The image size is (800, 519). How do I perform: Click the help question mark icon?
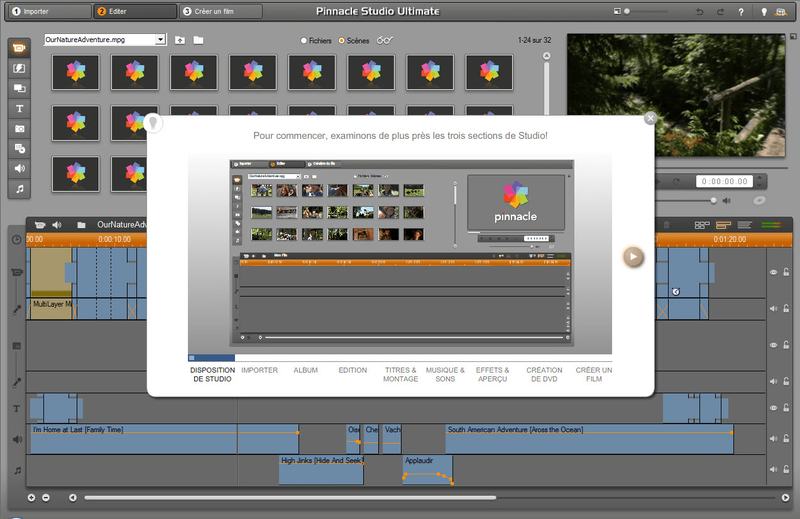pos(740,12)
